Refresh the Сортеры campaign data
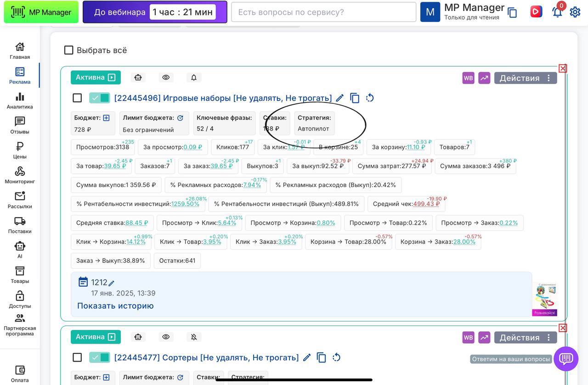The image size is (588, 385). coord(336,357)
